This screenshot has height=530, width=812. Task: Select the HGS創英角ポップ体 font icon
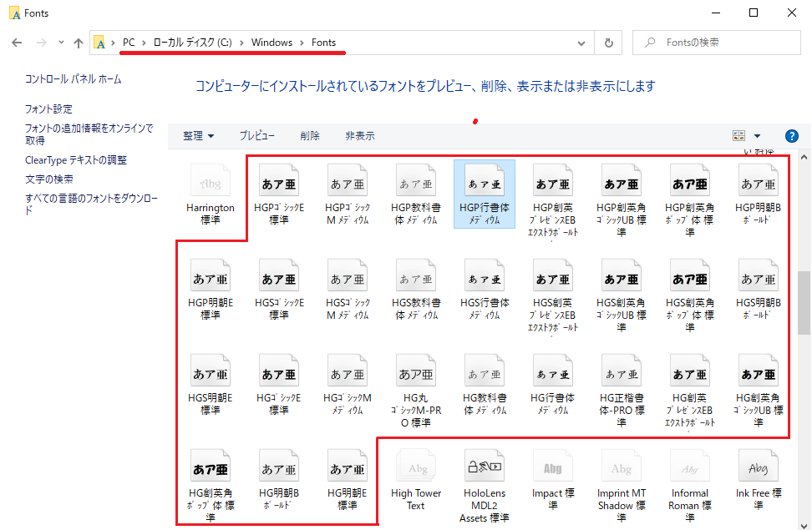point(690,276)
